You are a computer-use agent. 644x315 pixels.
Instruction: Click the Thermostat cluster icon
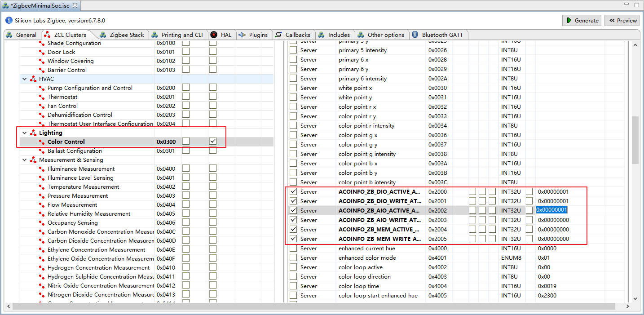[42, 97]
